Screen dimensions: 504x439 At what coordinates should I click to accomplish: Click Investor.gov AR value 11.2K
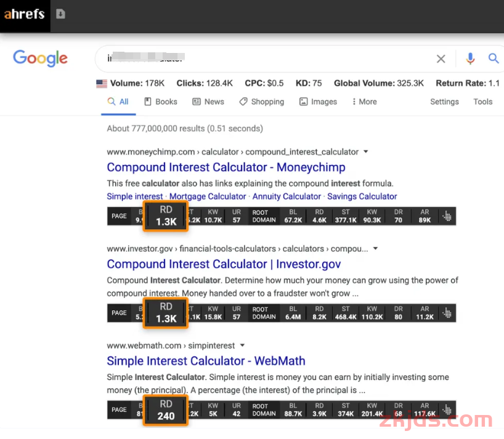pyautogui.click(x=425, y=317)
